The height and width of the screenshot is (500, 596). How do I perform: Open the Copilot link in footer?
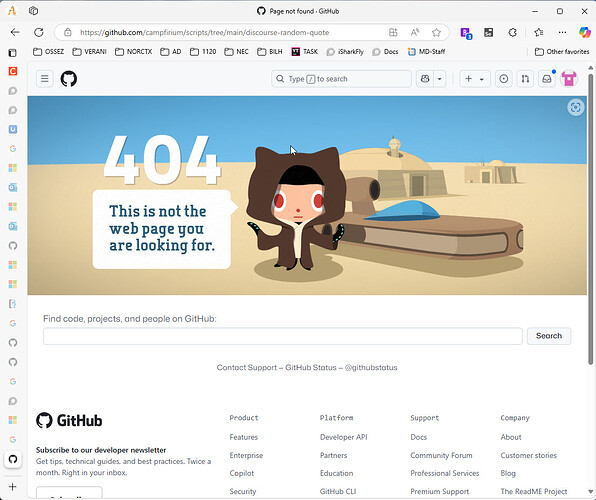241,473
